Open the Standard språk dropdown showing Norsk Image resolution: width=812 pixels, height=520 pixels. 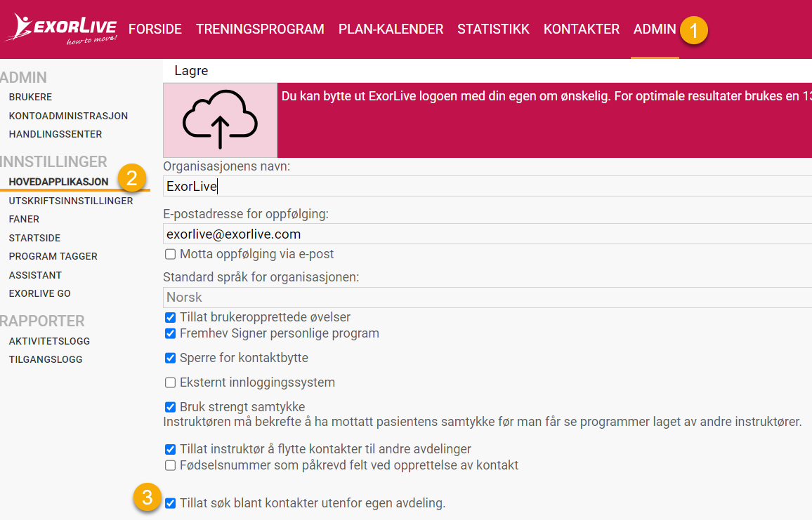(x=487, y=298)
